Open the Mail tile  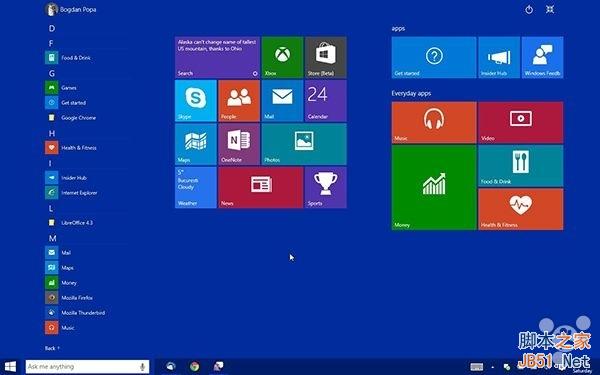[x=282, y=101]
